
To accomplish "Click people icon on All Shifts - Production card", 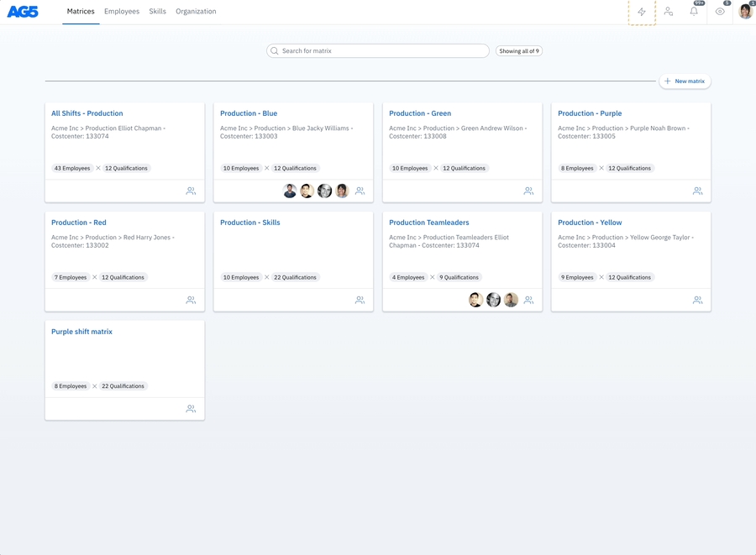I will (x=191, y=191).
